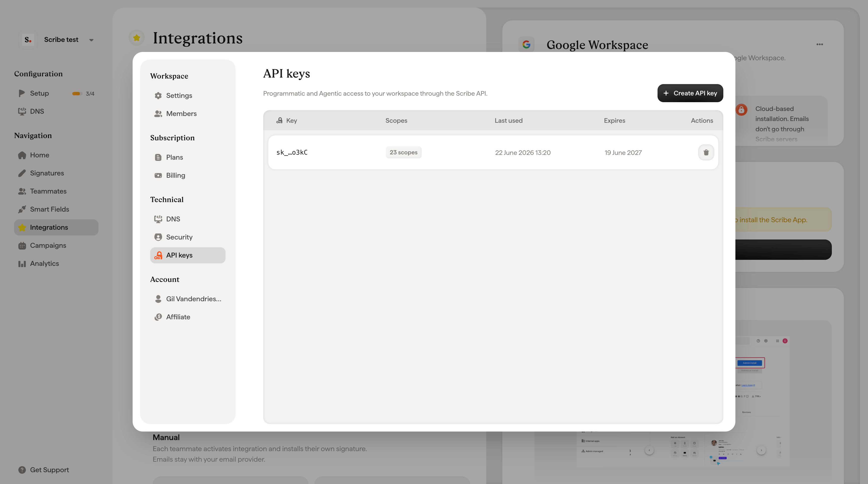The image size is (868, 484).
Task: Select Integrations in main sidebar
Action: pyautogui.click(x=56, y=227)
